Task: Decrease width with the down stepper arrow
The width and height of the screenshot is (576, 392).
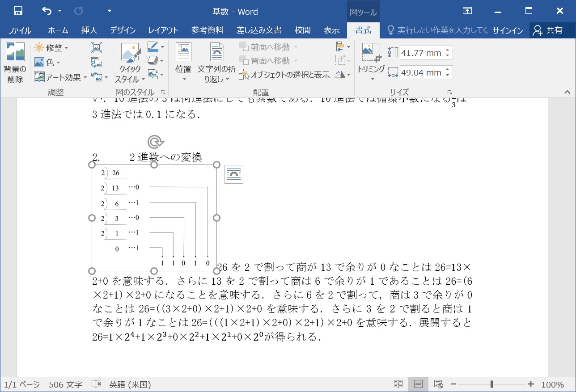Action: click(448, 76)
